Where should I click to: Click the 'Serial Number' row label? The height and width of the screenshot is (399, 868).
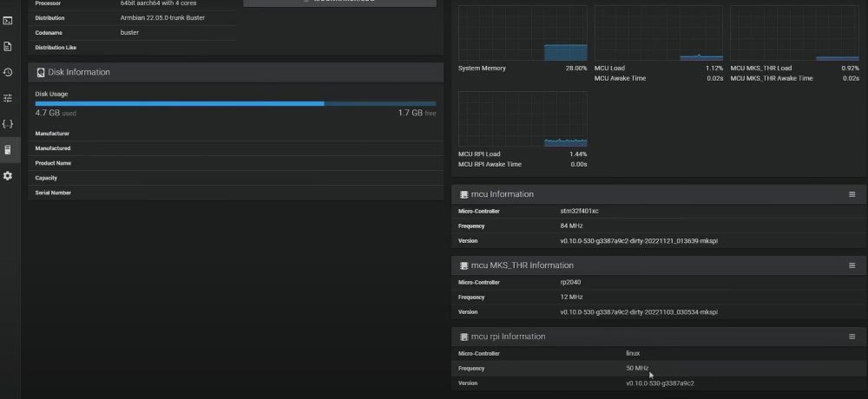(53, 193)
